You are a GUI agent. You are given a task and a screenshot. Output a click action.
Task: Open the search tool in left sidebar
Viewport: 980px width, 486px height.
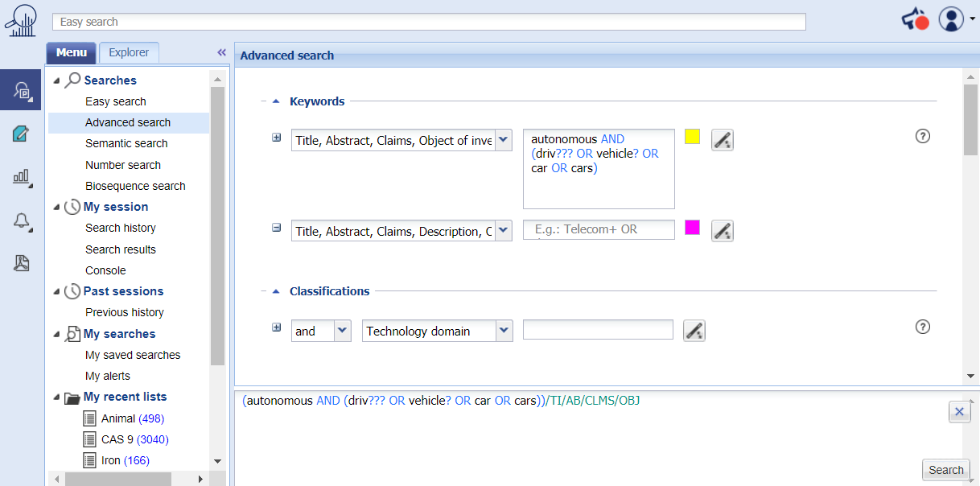click(21, 89)
